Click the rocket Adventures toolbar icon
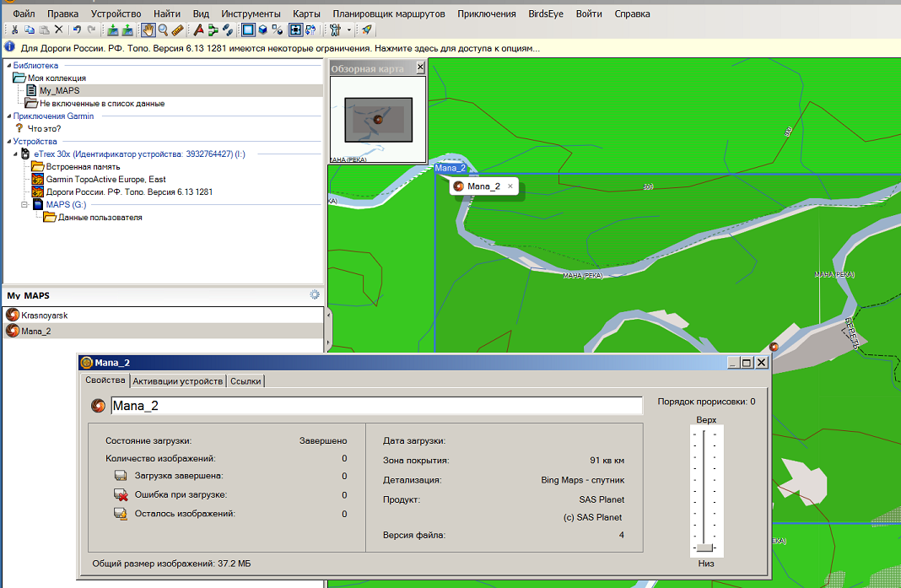The height and width of the screenshot is (588, 901). [x=366, y=30]
